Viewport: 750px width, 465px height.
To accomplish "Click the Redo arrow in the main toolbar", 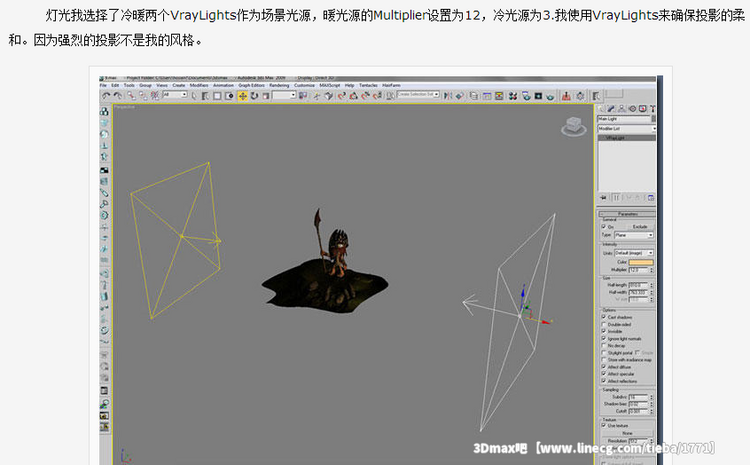I will [x=118, y=96].
